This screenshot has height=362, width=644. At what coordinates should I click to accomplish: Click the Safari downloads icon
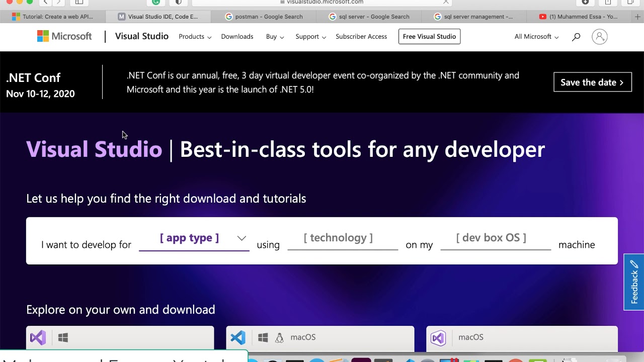585,2
